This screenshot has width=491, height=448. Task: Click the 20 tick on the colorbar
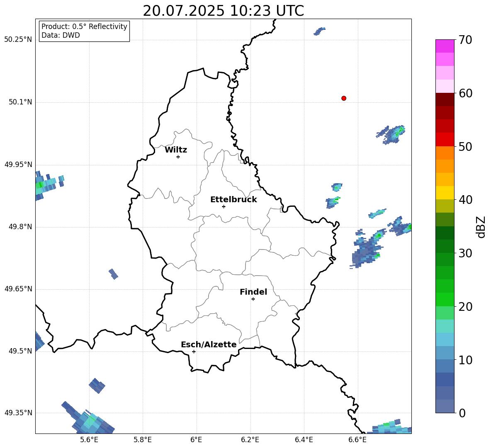465,307
